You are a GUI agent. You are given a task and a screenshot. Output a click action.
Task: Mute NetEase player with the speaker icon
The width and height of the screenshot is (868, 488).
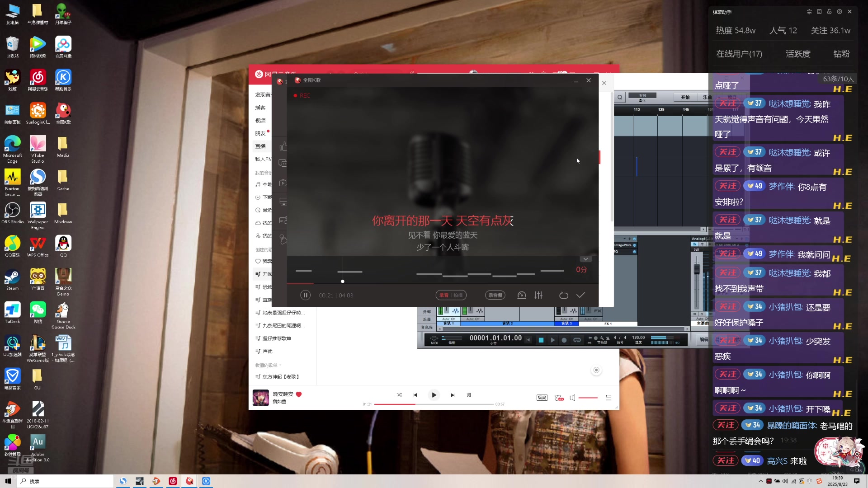click(x=573, y=398)
